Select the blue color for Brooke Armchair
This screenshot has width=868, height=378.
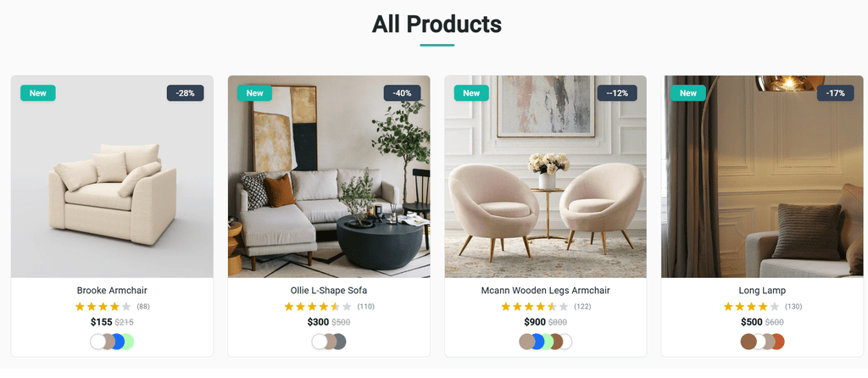[x=117, y=342]
